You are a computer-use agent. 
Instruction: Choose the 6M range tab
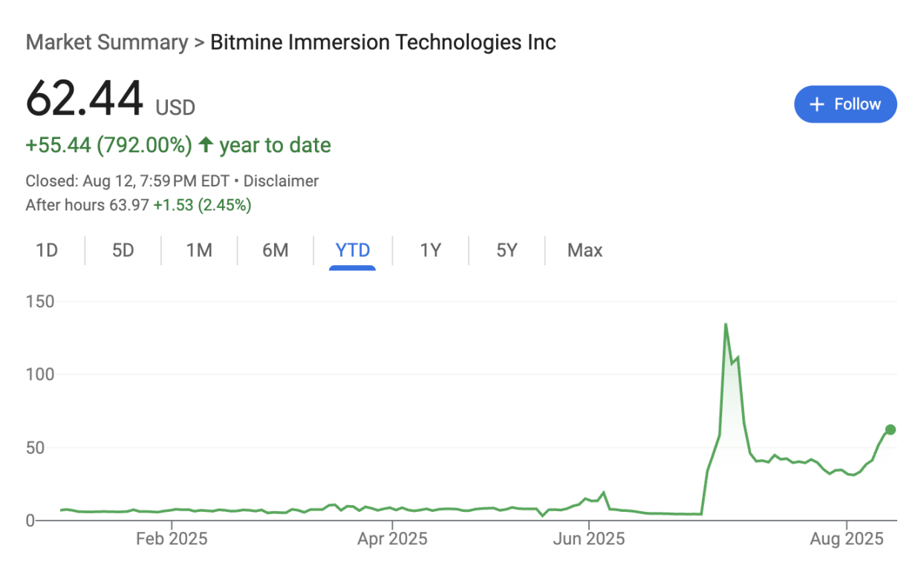point(276,250)
